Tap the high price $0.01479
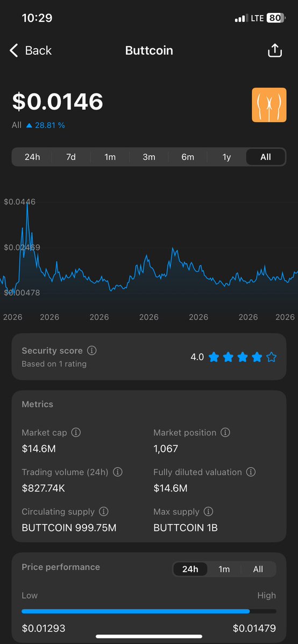 [x=254, y=628]
